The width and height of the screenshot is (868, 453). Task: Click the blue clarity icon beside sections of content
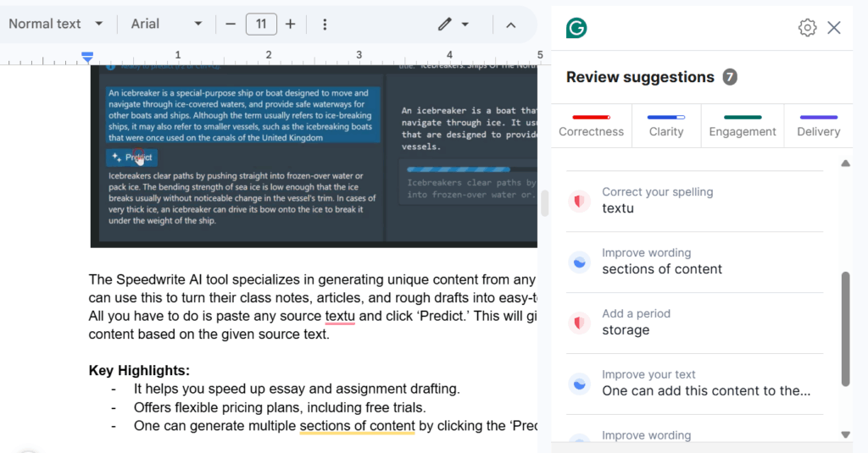coord(579,262)
